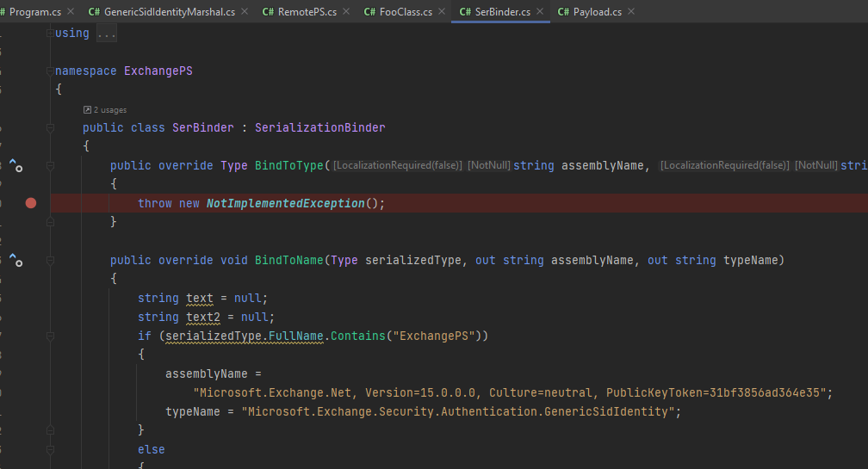
Task: Close the RemotePS.cs editor tab
Action: (x=345, y=12)
